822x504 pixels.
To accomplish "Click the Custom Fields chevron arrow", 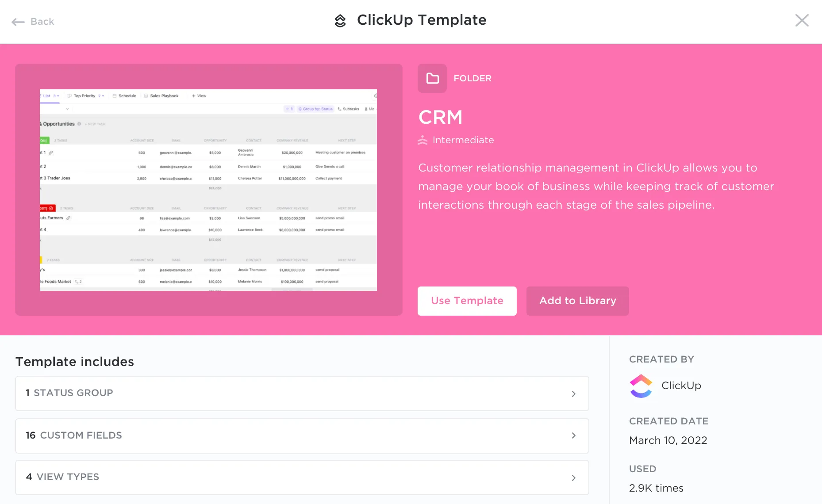I will coord(574,435).
